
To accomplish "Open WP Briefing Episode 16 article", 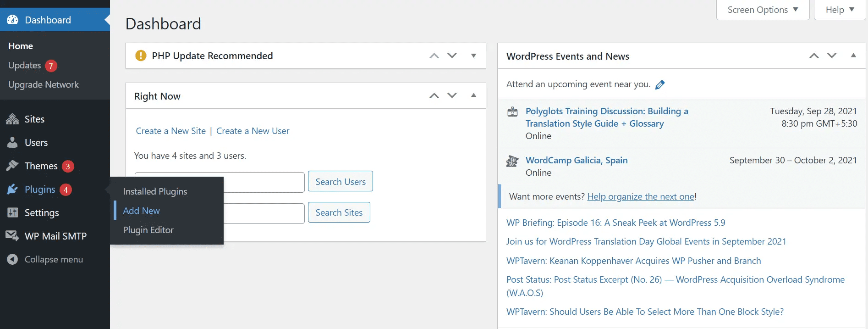I will coord(616,223).
